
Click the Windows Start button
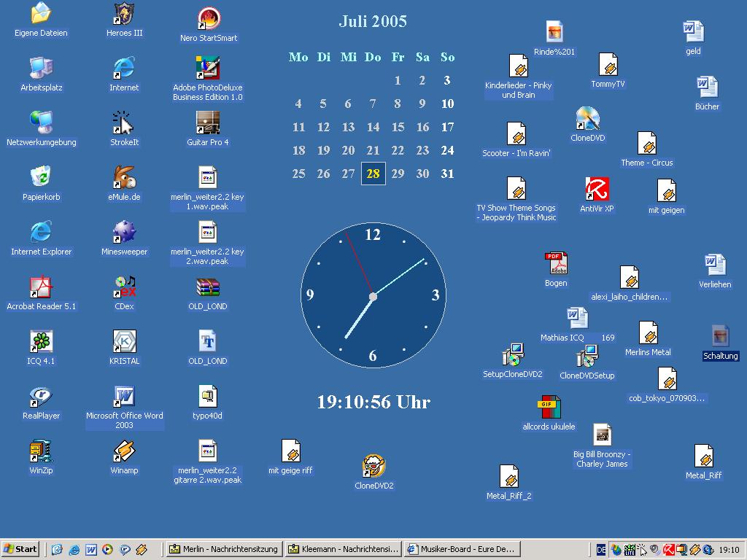click(x=20, y=549)
